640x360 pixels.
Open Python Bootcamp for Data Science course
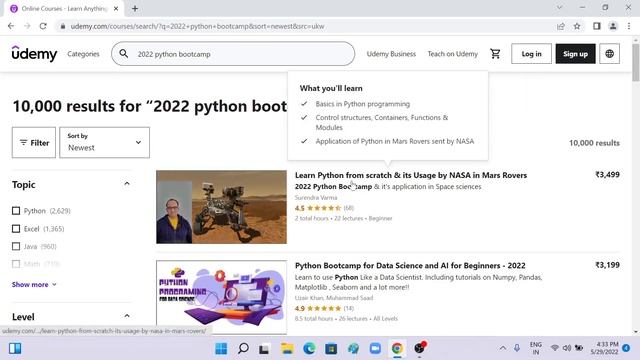click(410, 266)
